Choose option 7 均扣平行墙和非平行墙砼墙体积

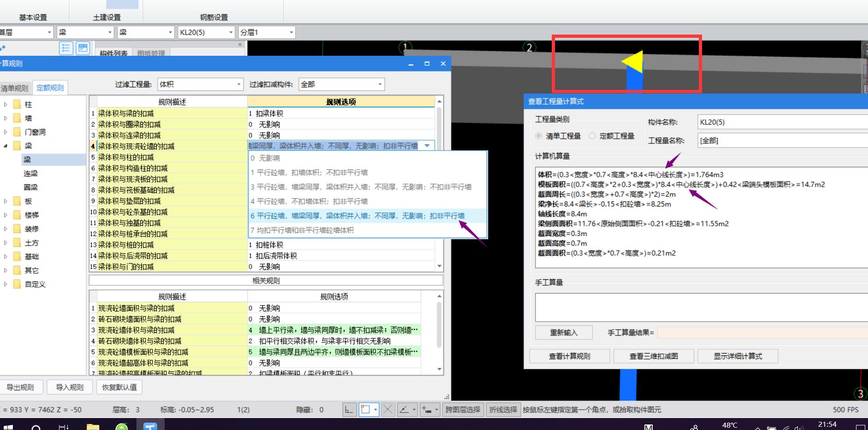point(368,230)
